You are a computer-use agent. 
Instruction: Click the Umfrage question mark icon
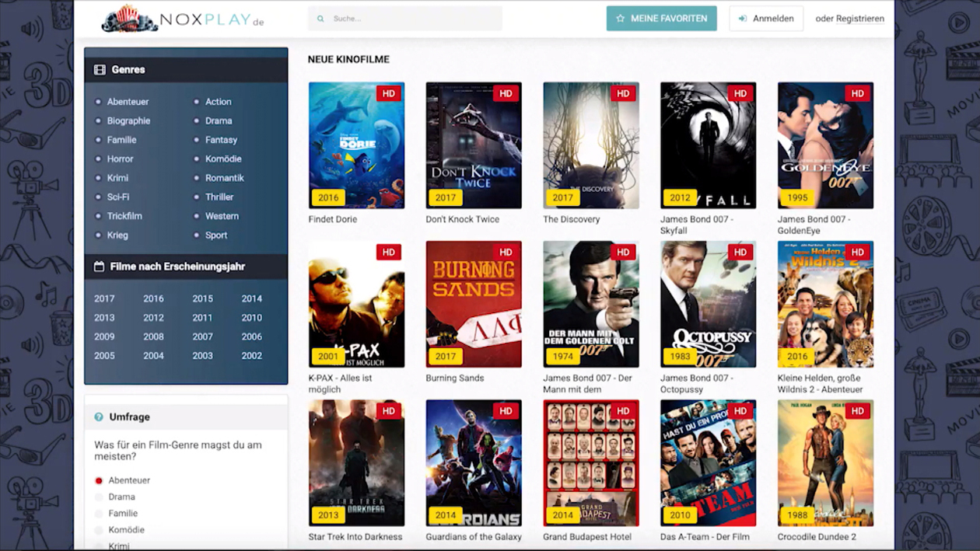pos(99,417)
